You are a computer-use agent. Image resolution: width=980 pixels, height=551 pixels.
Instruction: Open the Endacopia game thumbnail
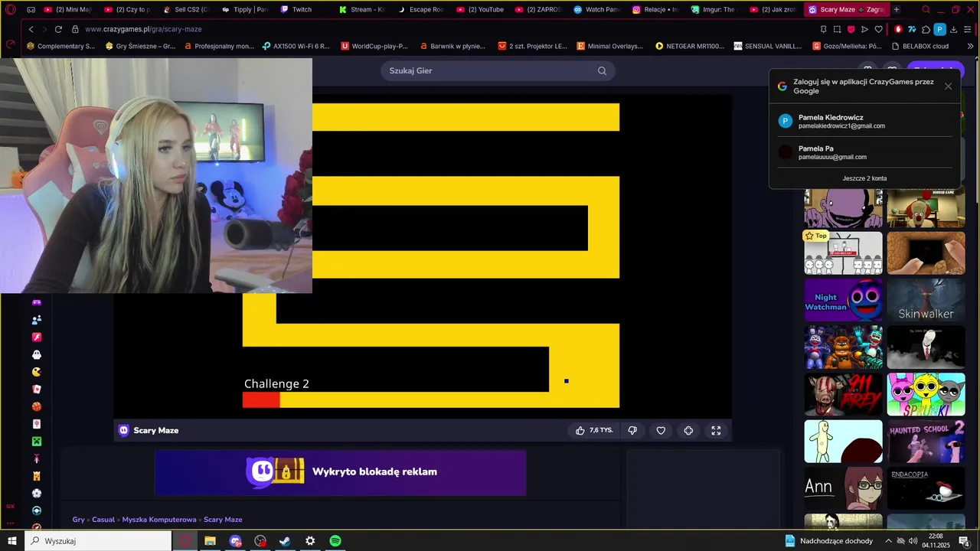coord(926,488)
